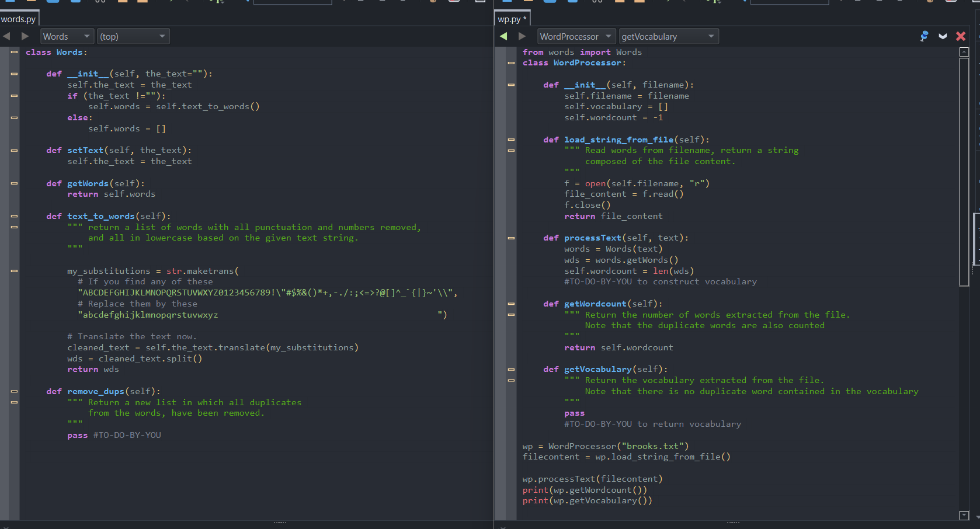Collapse the class Words fold marker
This screenshot has width=980, height=529.
click(x=14, y=52)
